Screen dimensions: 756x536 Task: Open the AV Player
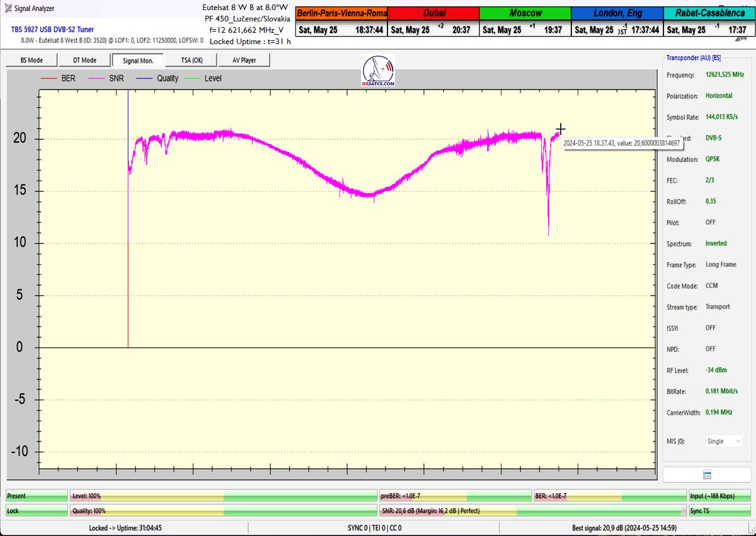[244, 61]
